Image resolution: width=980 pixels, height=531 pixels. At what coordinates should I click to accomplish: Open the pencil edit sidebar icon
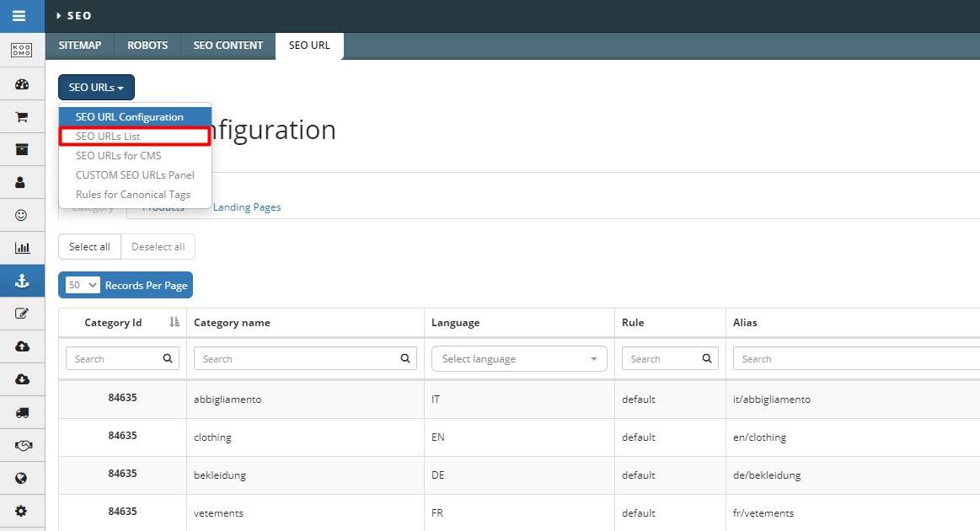(x=22, y=314)
